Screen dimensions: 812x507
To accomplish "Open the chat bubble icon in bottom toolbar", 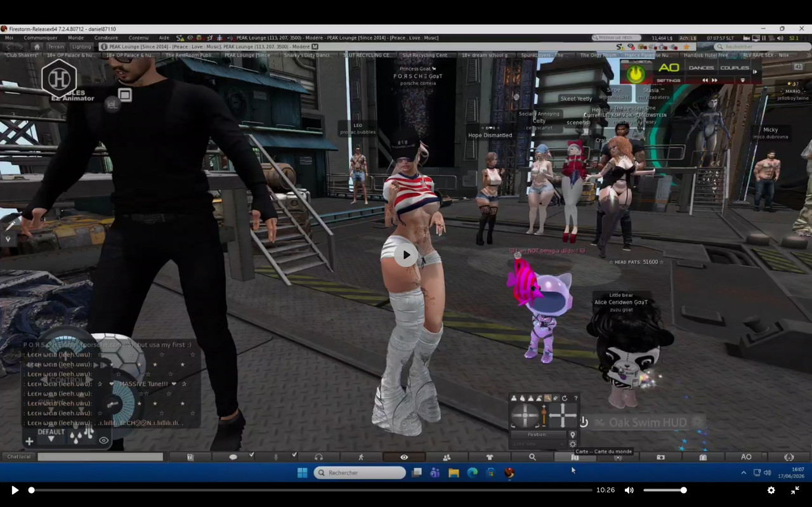I will point(233,457).
